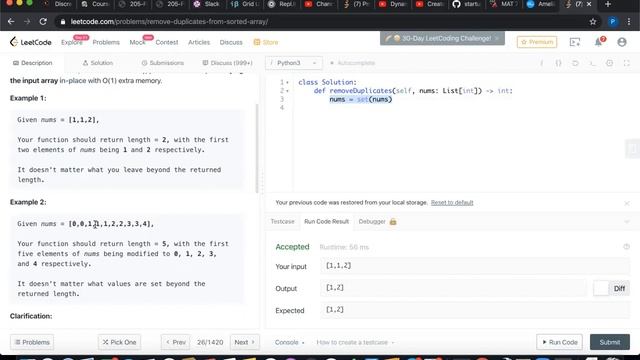Click the editor shortcuts icon
Viewport: 640px width, 360px height.
click(592, 63)
